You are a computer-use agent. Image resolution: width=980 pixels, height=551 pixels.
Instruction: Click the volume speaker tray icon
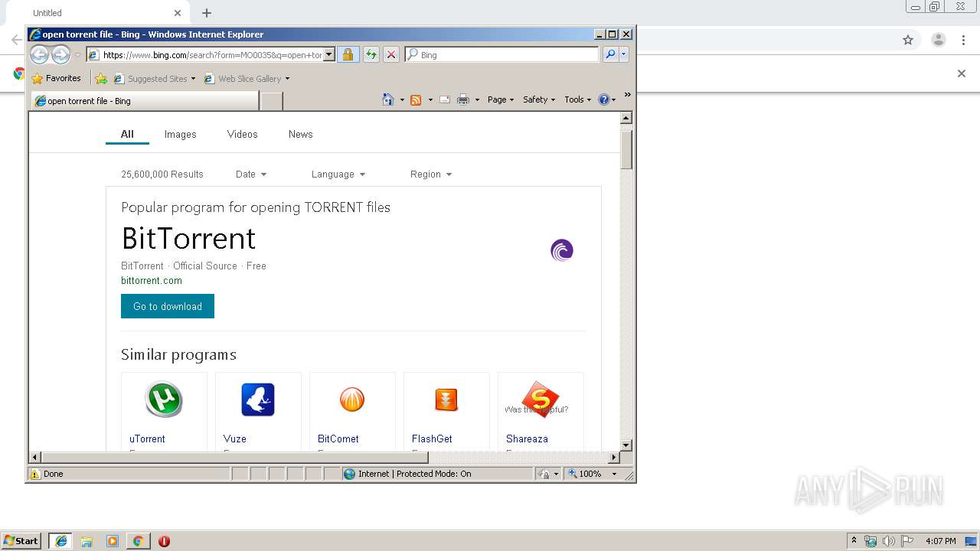coord(888,541)
